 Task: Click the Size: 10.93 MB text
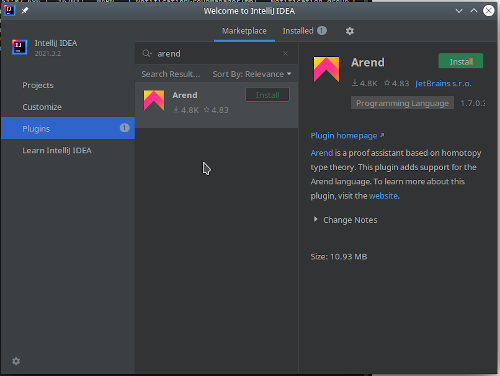tap(339, 257)
